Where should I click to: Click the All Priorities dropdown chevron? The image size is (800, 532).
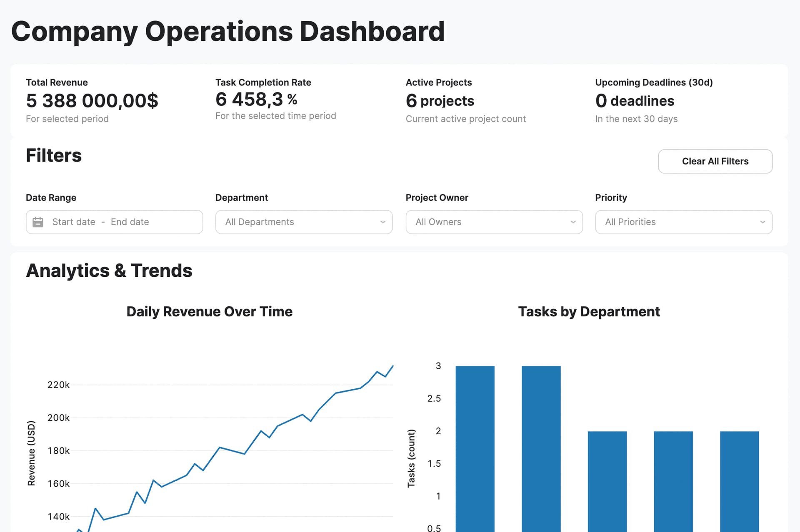[762, 222]
